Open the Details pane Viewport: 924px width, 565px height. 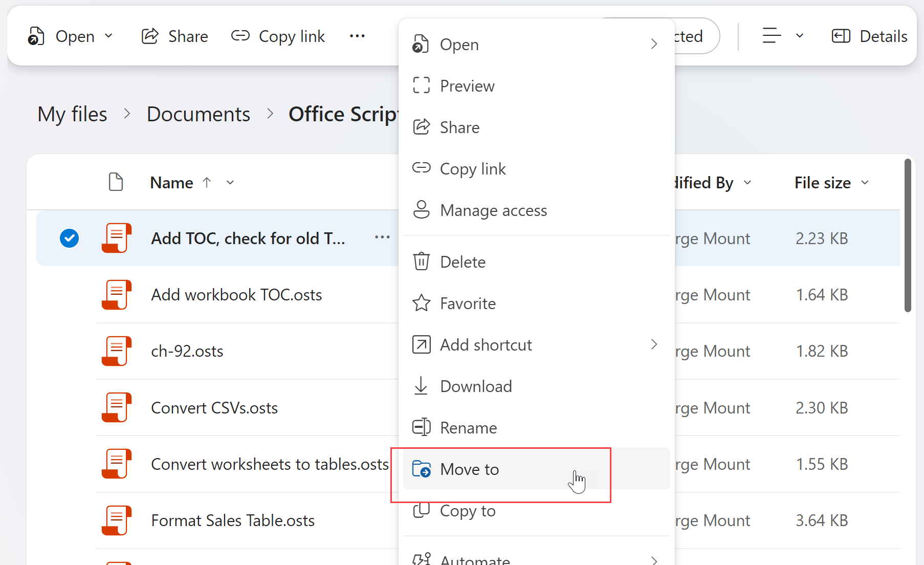click(x=869, y=36)
